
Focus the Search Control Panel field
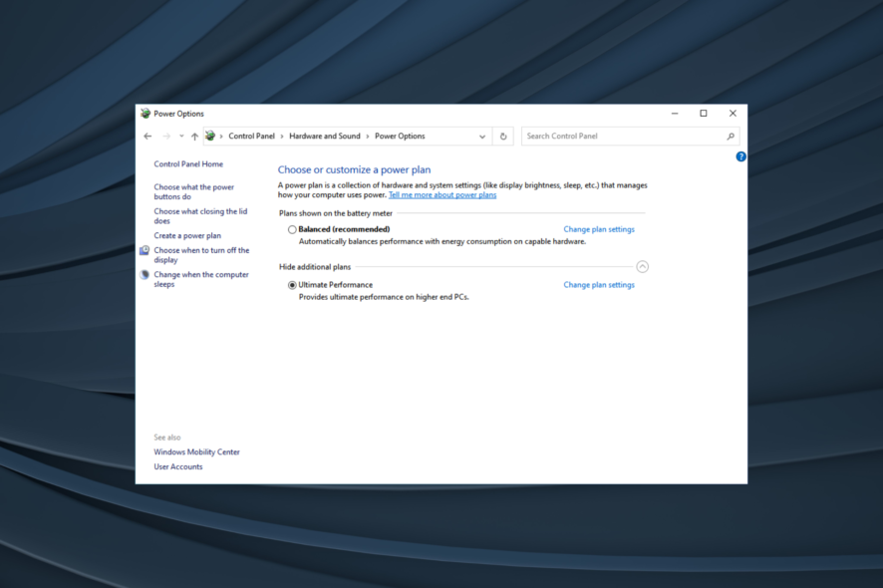[x=630, y=137]
